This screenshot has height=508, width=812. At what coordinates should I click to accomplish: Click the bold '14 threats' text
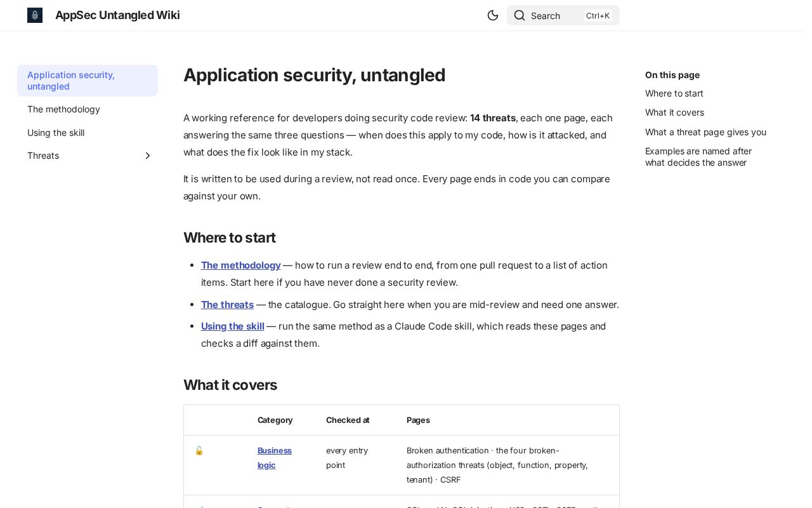pos(493,118)
